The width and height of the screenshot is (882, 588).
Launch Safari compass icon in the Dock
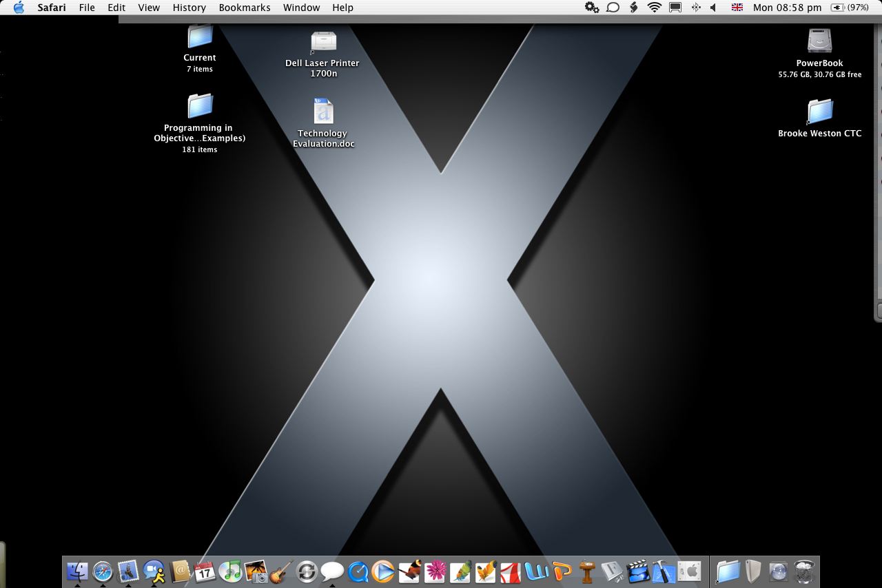103,571
